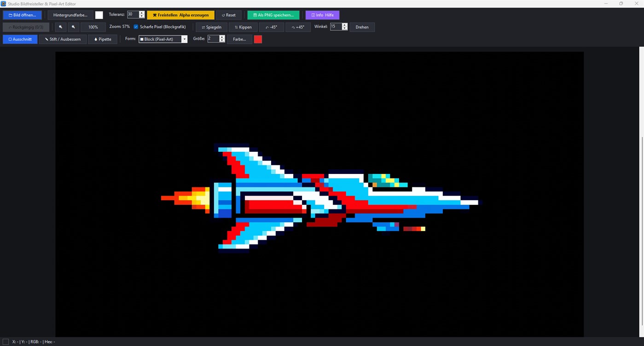Decrease Toleranz with the down arrow

pos(142,17)
